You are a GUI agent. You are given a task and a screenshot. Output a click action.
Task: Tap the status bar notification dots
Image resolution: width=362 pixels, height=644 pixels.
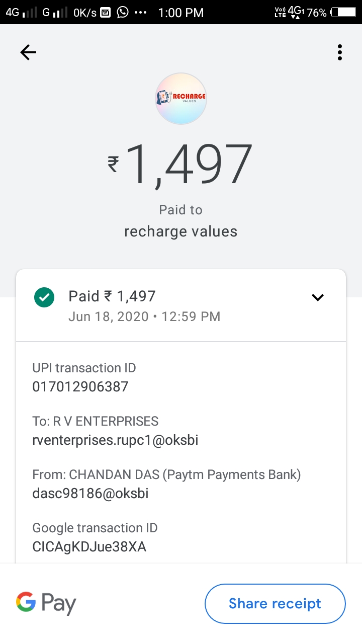(141, 13)
